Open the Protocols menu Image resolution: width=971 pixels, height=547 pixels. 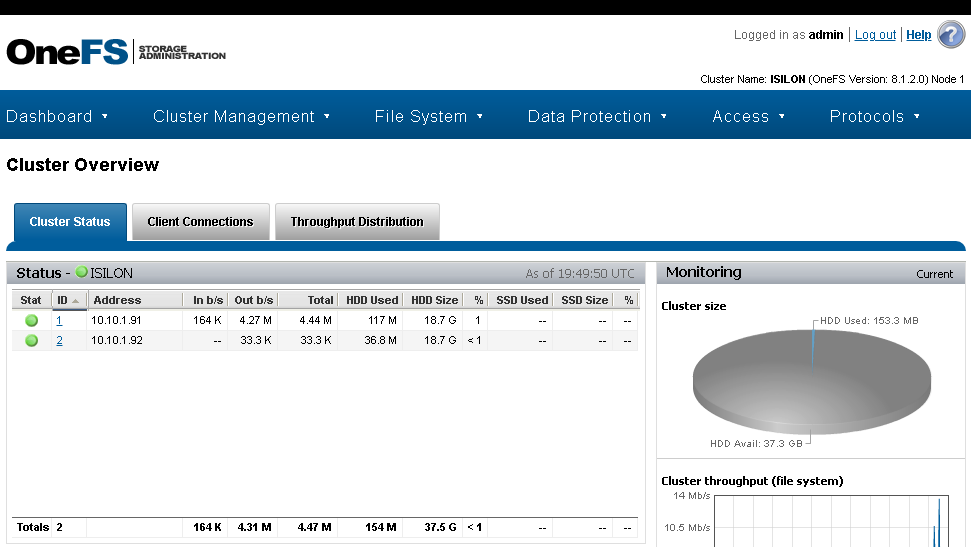[x=866, y=116]
